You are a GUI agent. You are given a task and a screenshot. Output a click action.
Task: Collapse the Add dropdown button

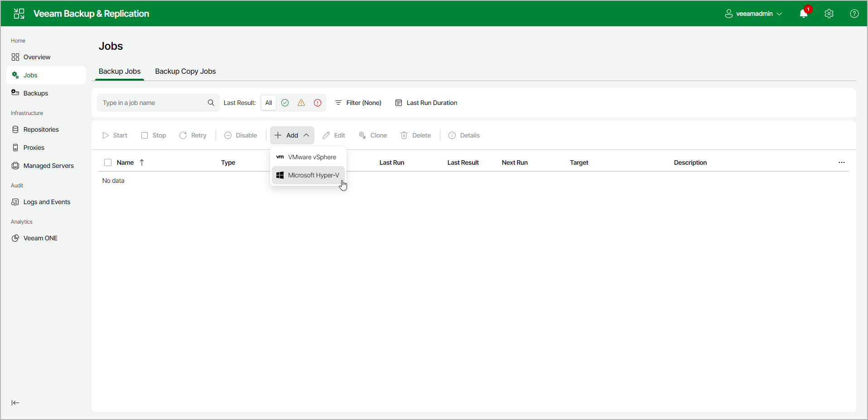click(x=292, y=135)
